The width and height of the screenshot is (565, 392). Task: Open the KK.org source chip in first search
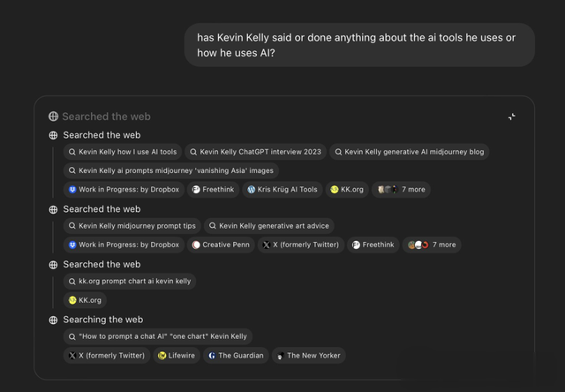347,190
